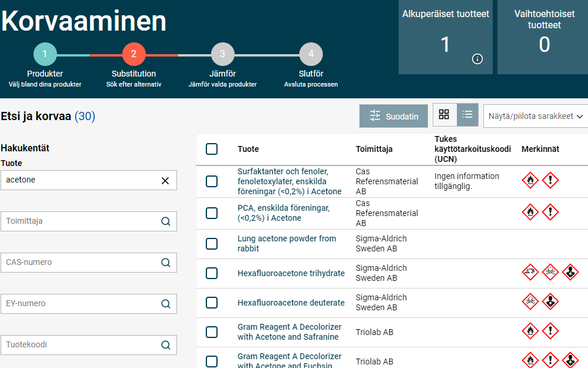Click search icon in Toimittaja field
588x368 pixels.
coord(165,221)
